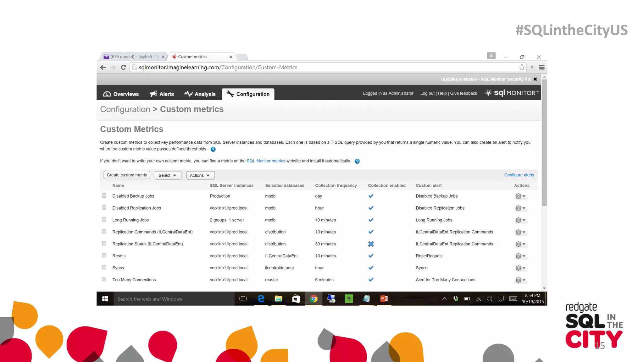This screenshot has width=644, height=362.
Task: Click help icon after thresholds description
Action: (213, 149)
